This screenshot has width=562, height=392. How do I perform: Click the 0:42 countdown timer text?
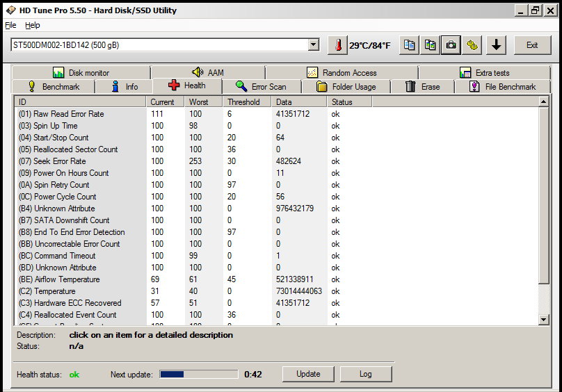click(x=253, y=375)
